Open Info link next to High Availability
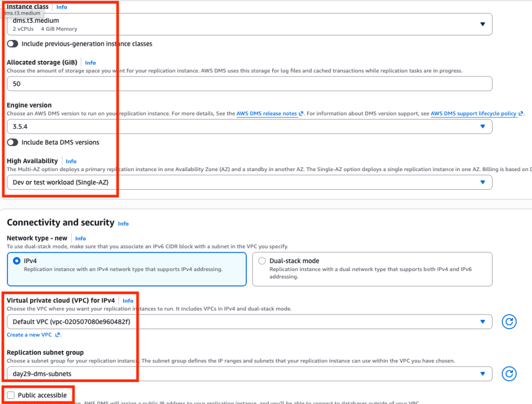This screenshot has width=532, height=404. [x=71, y=161]
